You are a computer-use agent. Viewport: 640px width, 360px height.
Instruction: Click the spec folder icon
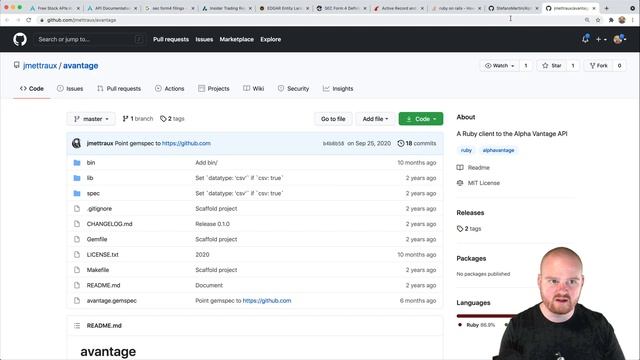point(77,193)
